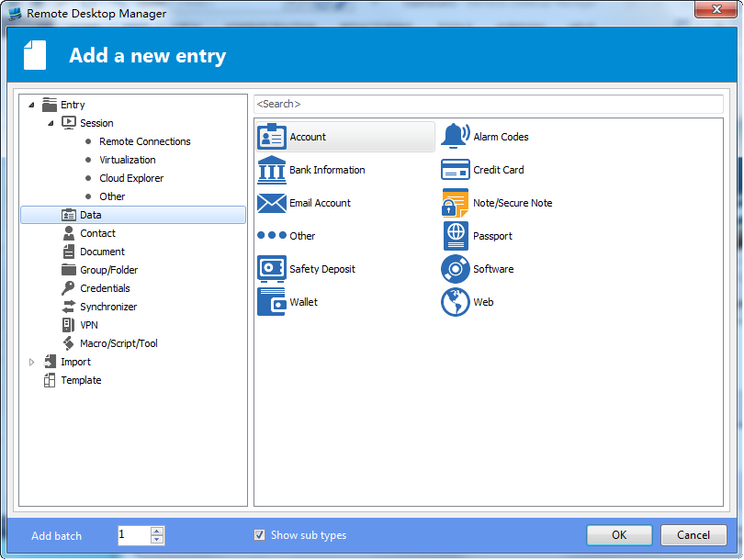Choose the Passport globe icon
The width and height of the screenshot is (744, 560).
[456, 236]
